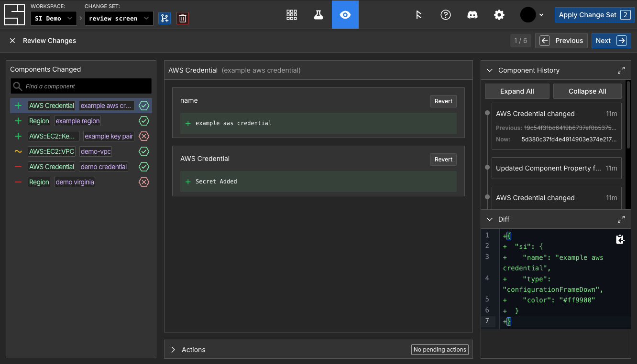Copy diff code with clipboard icon

[620, 239]
